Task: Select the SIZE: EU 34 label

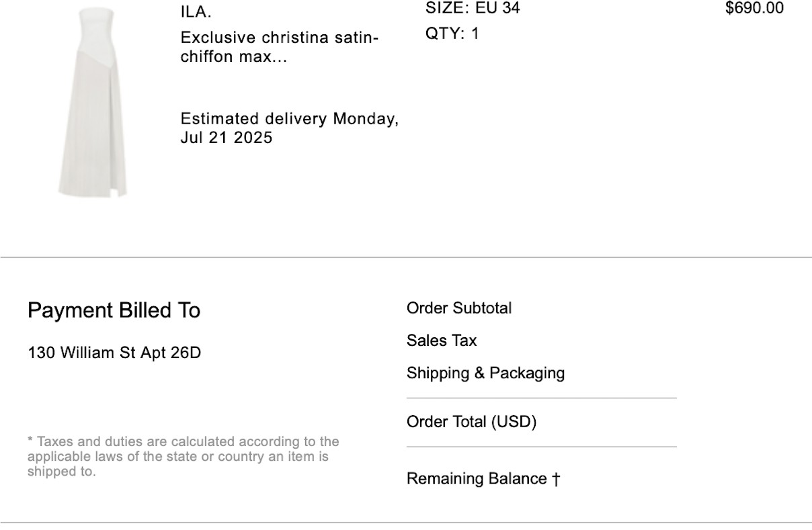Action: pos(473,8)
